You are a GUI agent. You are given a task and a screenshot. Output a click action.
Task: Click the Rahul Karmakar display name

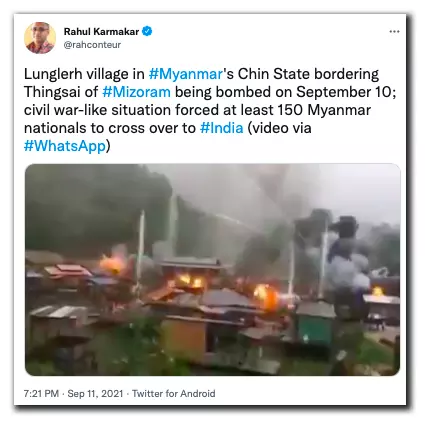click(101, 32)
